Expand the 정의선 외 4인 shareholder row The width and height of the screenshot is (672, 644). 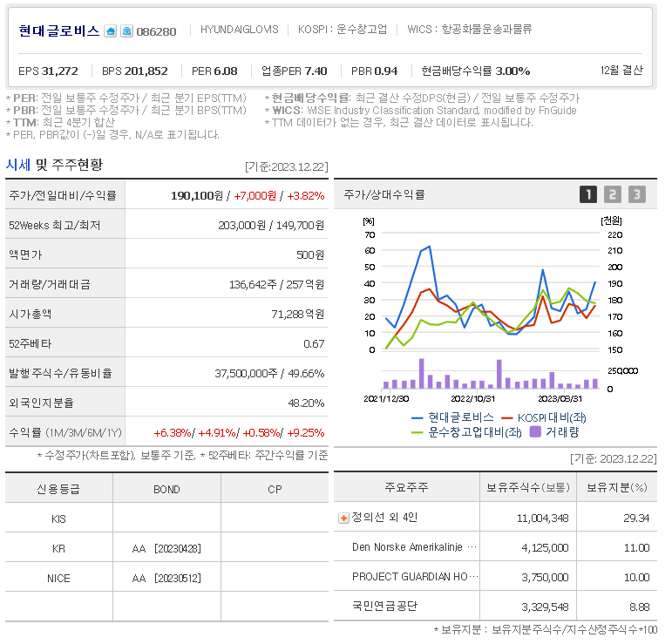343,518
